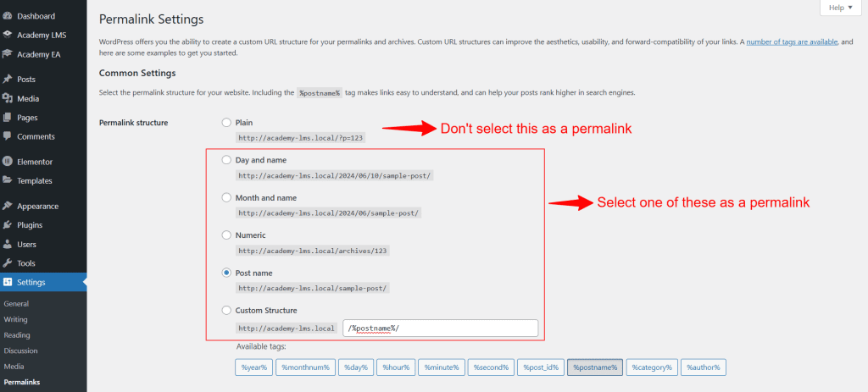Click the Elementor logo icon

point(7,162)
